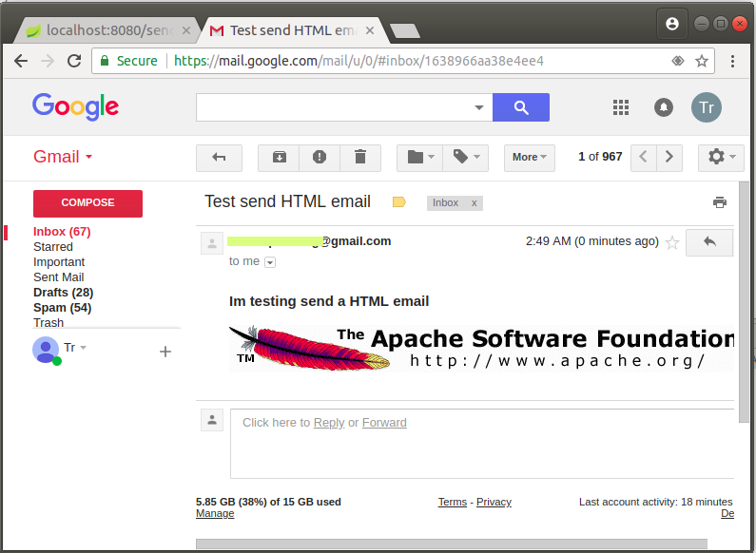The image size is (756, 553).
Task: Click the Reply link in reply box
Action: click(329, 423)
